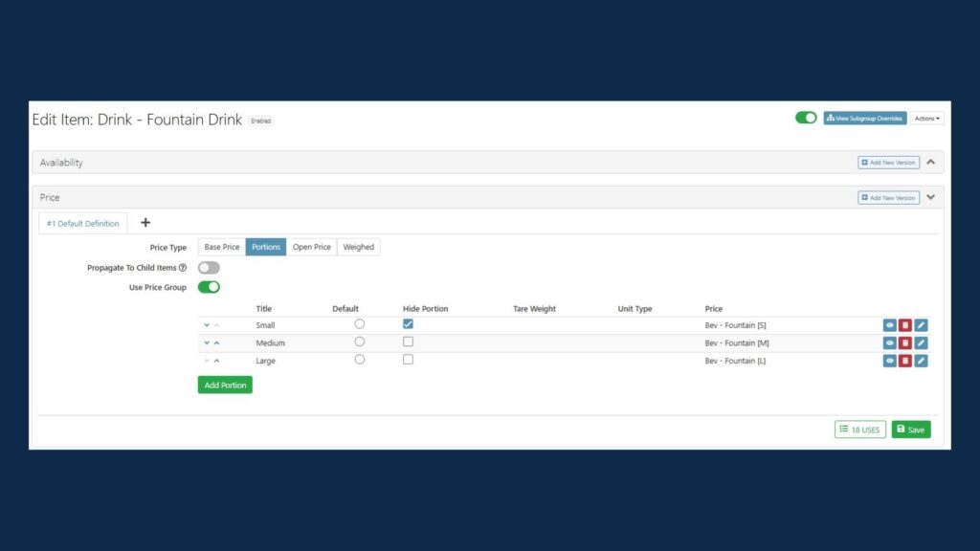Click the green Add Portion button
Image resolution: width=980 pixels, height=551 pixels.
coord(225,386)
